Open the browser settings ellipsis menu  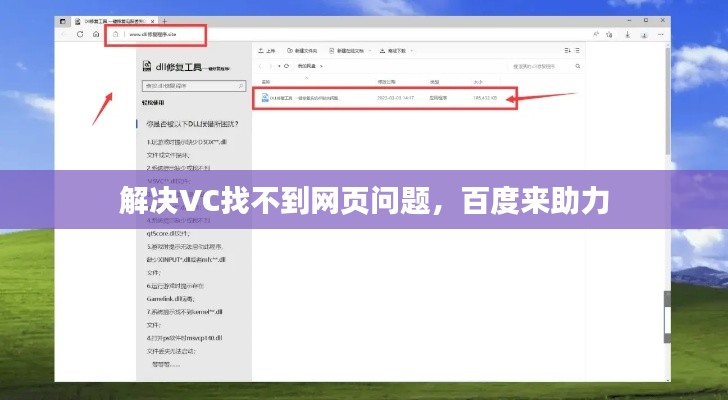pos(661,34)
